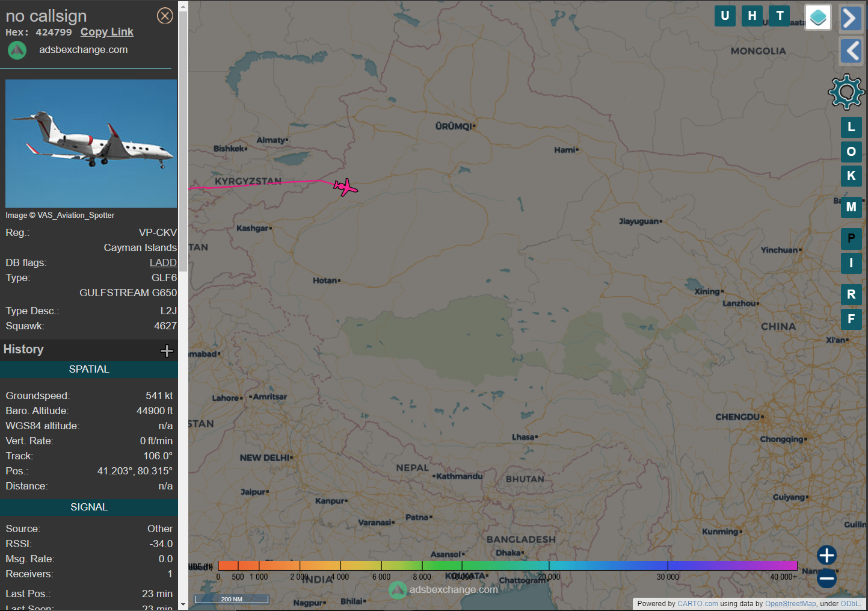
Task: Click the groundspeed 541 kt value
Action: (x=159, y=395)
